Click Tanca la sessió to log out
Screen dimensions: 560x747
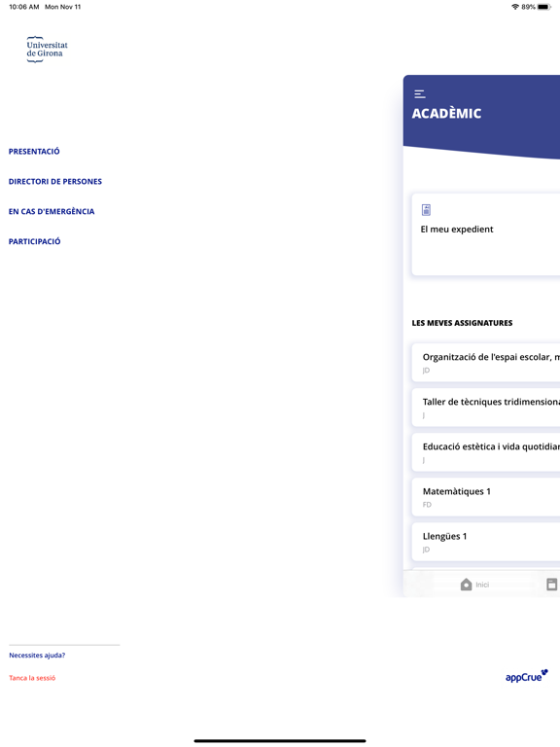click(32, 677)
